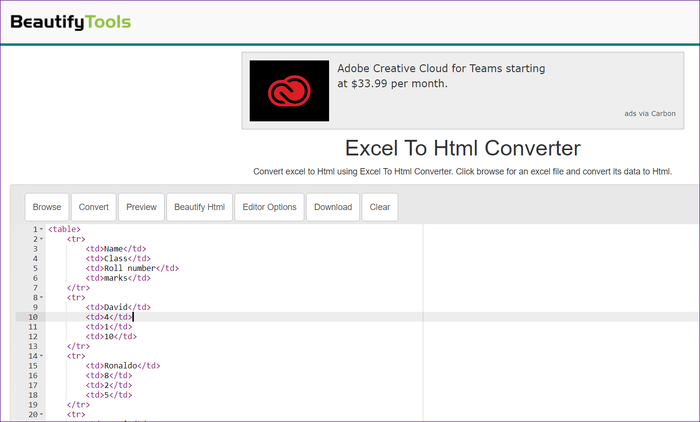Image resolution: width=700 pixels, height=422 pixels.
Task: Open Editor Options
Action: click(270, 207)
